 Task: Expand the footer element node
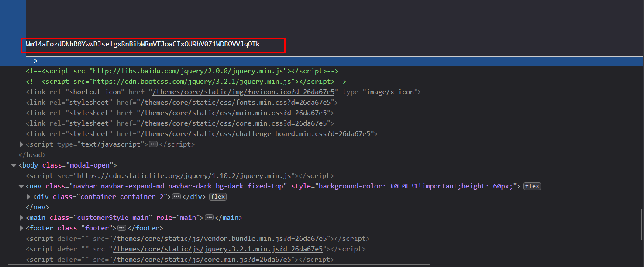(22, 228)
